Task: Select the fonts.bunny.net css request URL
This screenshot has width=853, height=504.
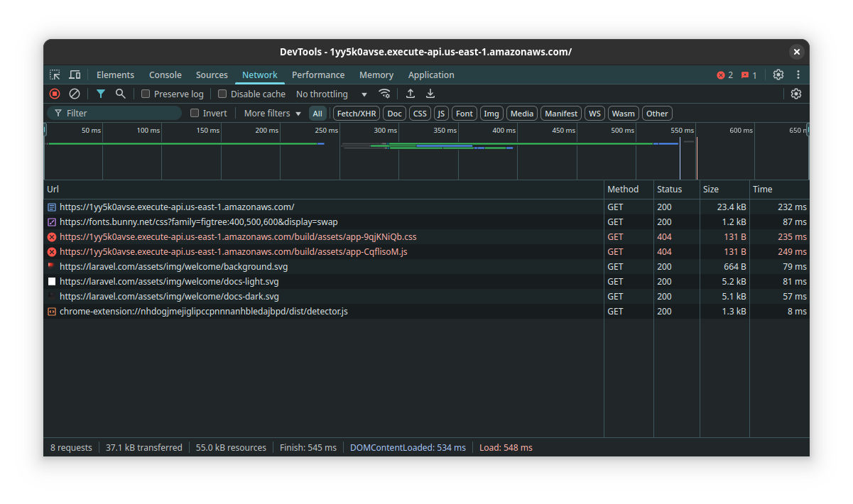Action: 199,222
